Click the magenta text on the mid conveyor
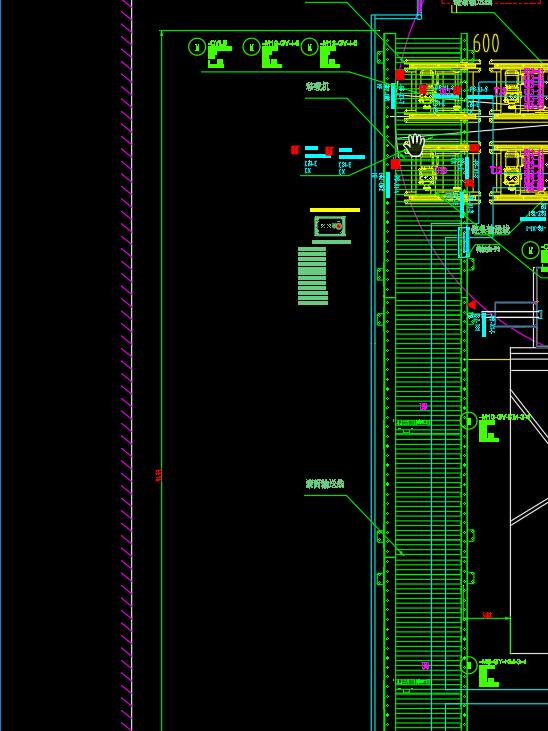This screenshot has height=731, width=548. click(423, 407)
